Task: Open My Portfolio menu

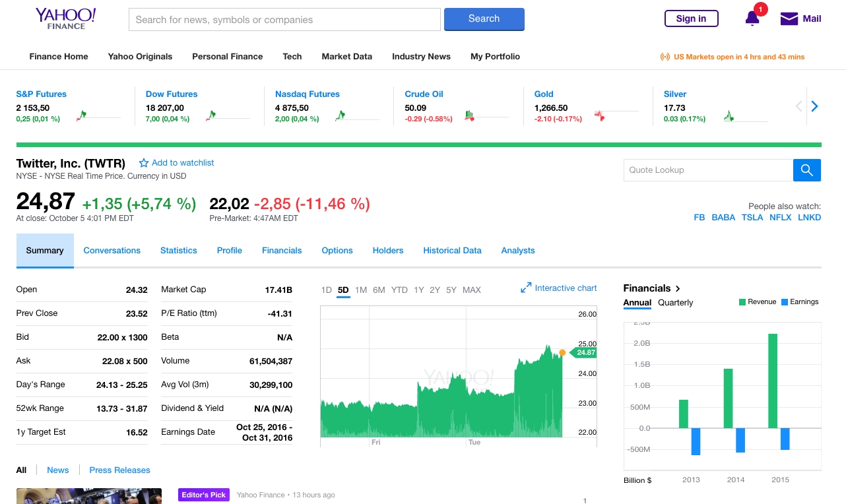Action: [x=495, y=57]
